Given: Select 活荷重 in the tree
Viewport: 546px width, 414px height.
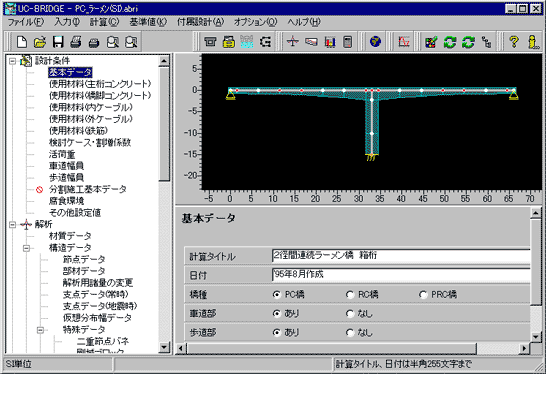Looking at the screenshot, I should pos(62,154).
